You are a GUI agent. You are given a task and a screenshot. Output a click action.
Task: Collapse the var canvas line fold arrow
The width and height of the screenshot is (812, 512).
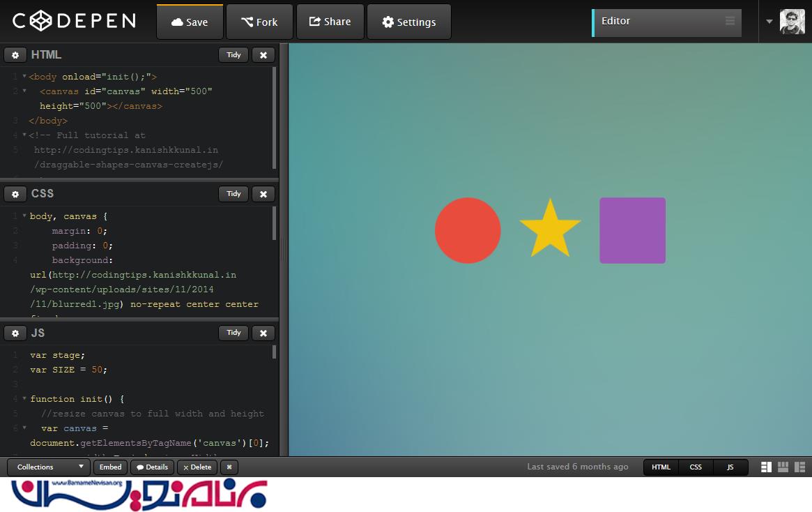(x=24, y=428)
